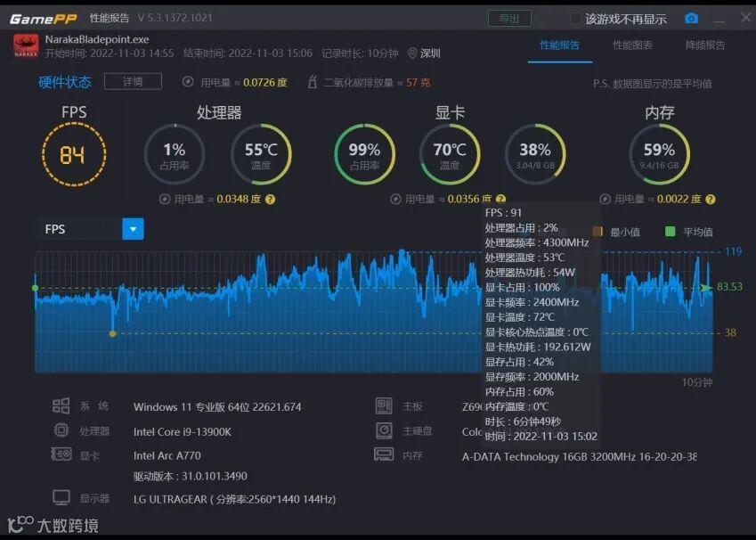This screenshot has height=540, width=756.
Task: Click the CPU temperature 55℃ gauge
Action: tap(261, 154)
